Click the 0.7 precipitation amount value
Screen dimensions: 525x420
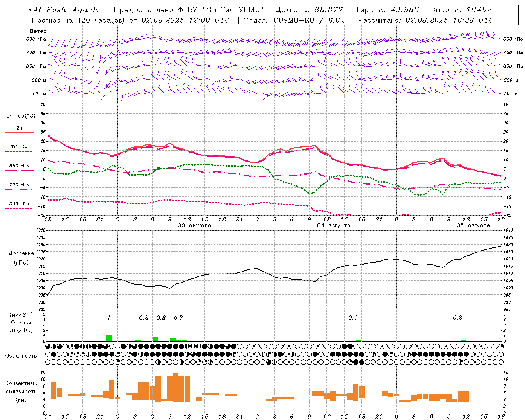(x=178, y=317)
